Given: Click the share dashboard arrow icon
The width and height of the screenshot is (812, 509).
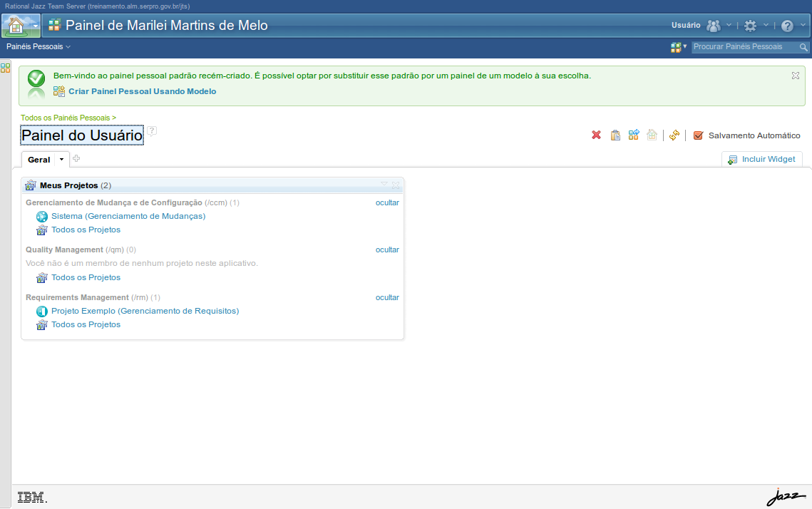Looking at the screenshot, I should click(634, 135).
